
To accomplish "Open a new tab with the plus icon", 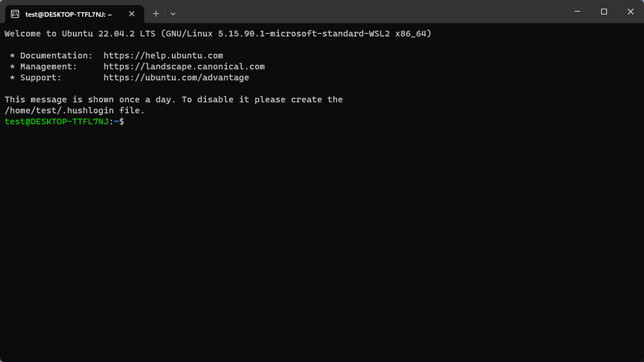I will (x=156, y=14).
